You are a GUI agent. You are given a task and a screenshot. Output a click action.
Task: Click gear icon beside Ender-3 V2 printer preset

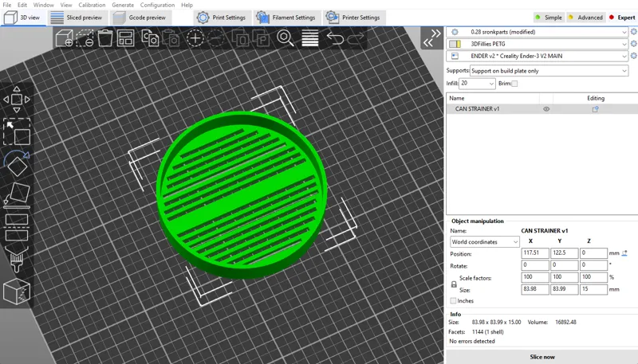(633, 56)
